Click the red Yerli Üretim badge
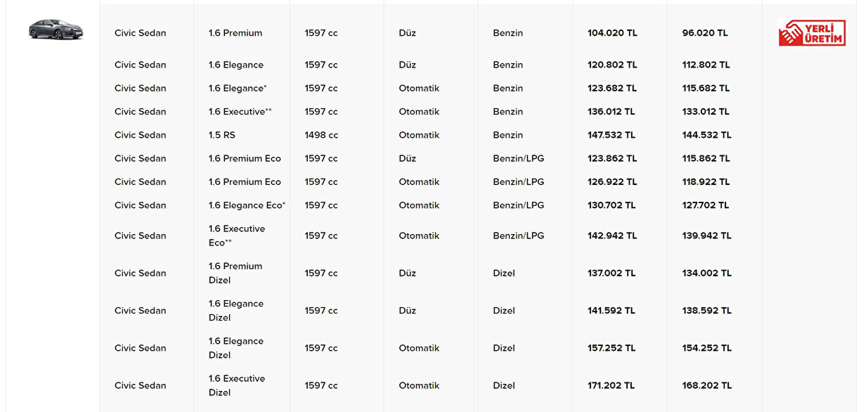Image resolution: width=868 pixels, height=412 pixels. coord(812,33)
